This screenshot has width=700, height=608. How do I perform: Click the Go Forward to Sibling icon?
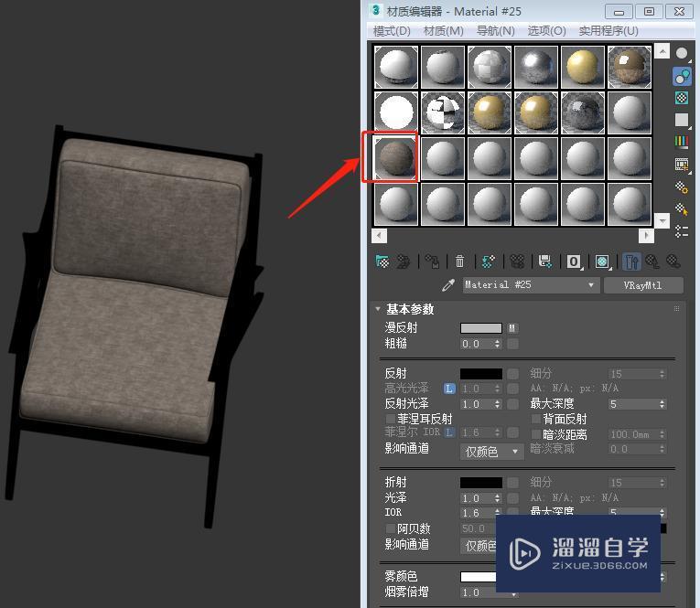click(673, 261)
